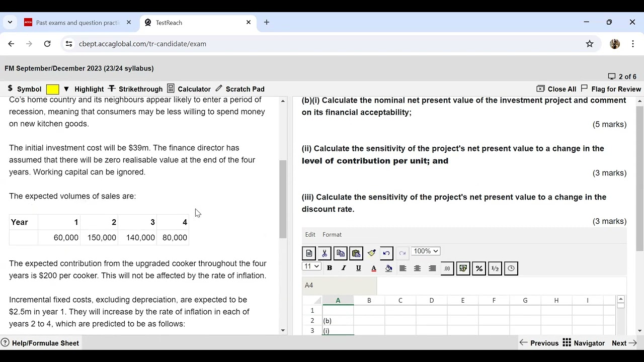Open the 100% zoom dropdown
Screen dimensions: 644x362
coord(426,251)
